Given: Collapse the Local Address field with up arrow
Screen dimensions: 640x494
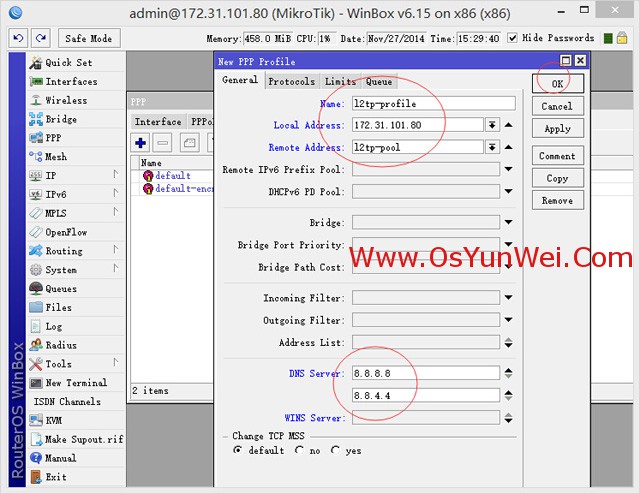Looking at the screenshot, I should point(509,125).
